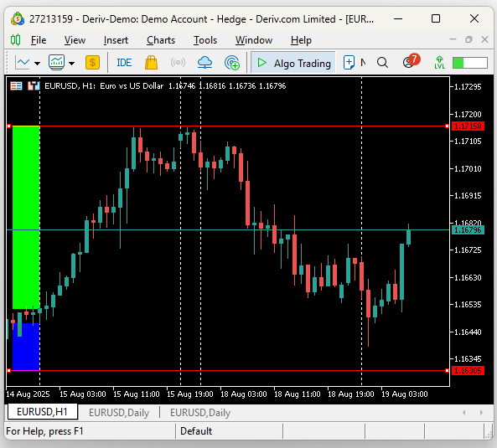Open the Help menu
This screenshot has width=497, height=448.
(x=301, y=40)
